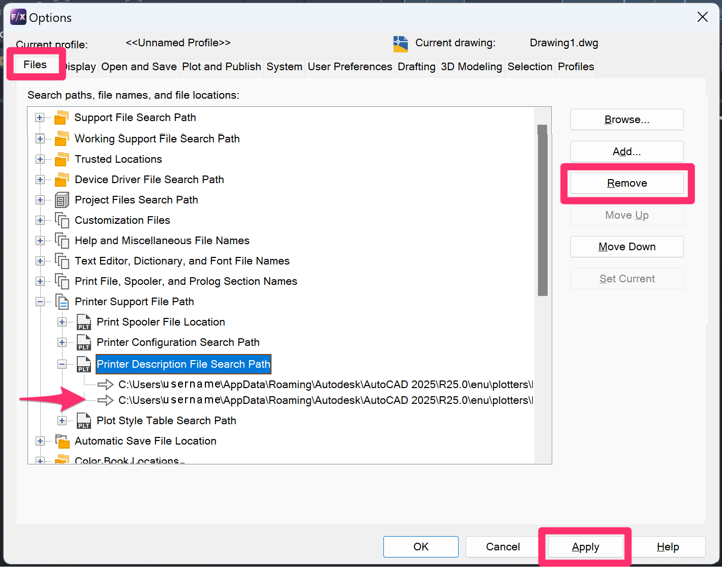Collapse Printer Description File Search Path node
Screen dimensions: 722x588
click(x=62, y=364)
